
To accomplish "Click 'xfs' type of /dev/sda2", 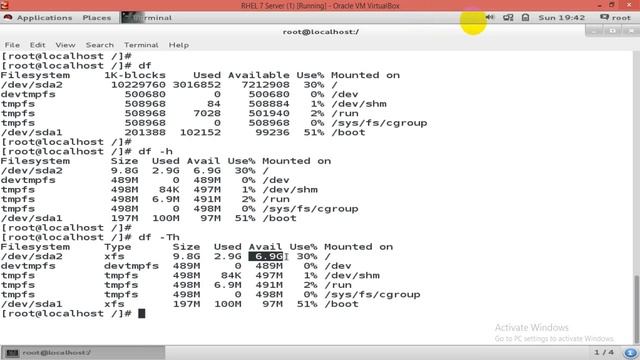I will pyautogui.click(x=114, y=256).
